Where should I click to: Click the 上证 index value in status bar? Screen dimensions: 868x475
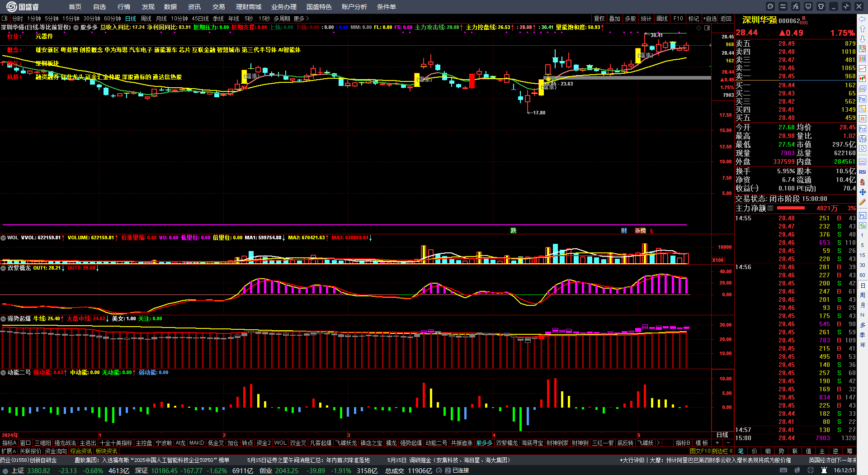[x=39, y=470]
